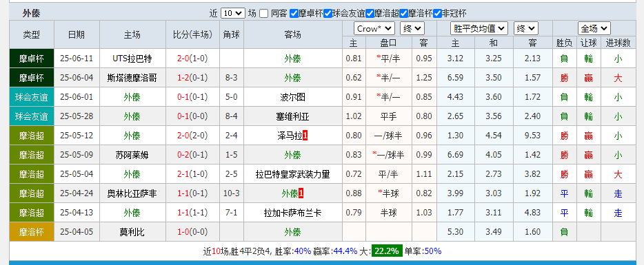Viewport: 644px width, 265px height.
Task: Click the 球会友谊 tag for 25-06-01 match
Action: pyautogui.click(x=32, y=97)
